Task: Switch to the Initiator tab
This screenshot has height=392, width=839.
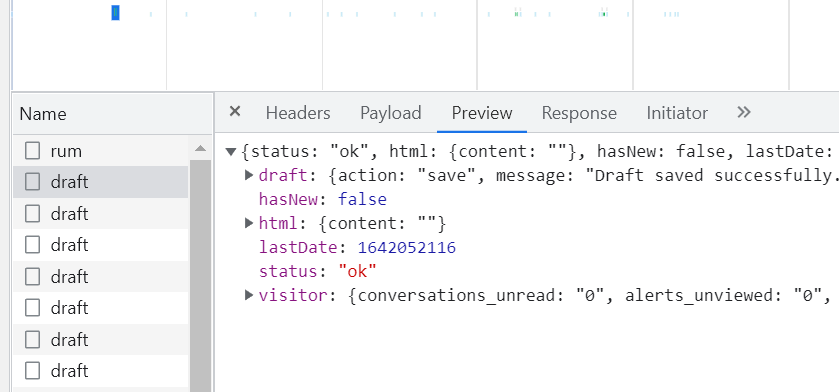Action: 677,113
